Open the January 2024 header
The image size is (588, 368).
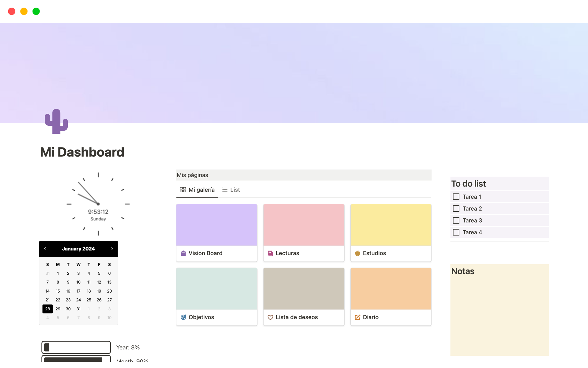(78, 249)
